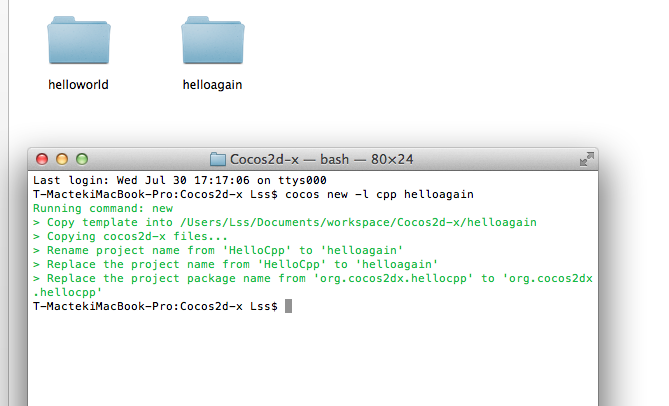
Task: Close the Terminal window with red button
Action: [42, 159]
